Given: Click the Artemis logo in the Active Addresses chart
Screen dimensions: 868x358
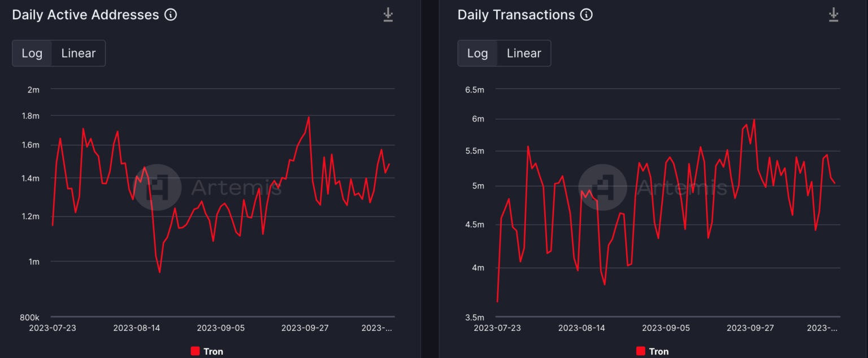Looking at the screenshot, I should pyautogui.click(x=164, y=187).
